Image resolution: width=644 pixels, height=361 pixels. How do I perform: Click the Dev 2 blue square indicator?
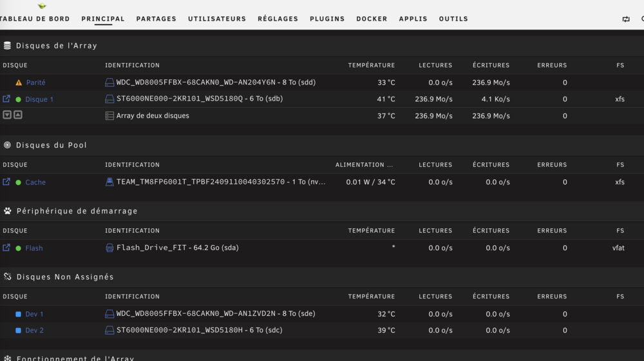point(18,331)
